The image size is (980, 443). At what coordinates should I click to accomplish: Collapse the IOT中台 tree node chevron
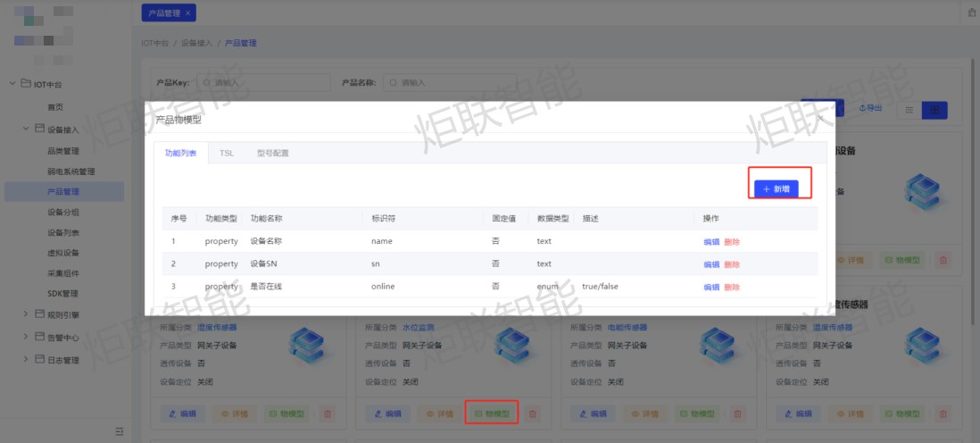12,83
